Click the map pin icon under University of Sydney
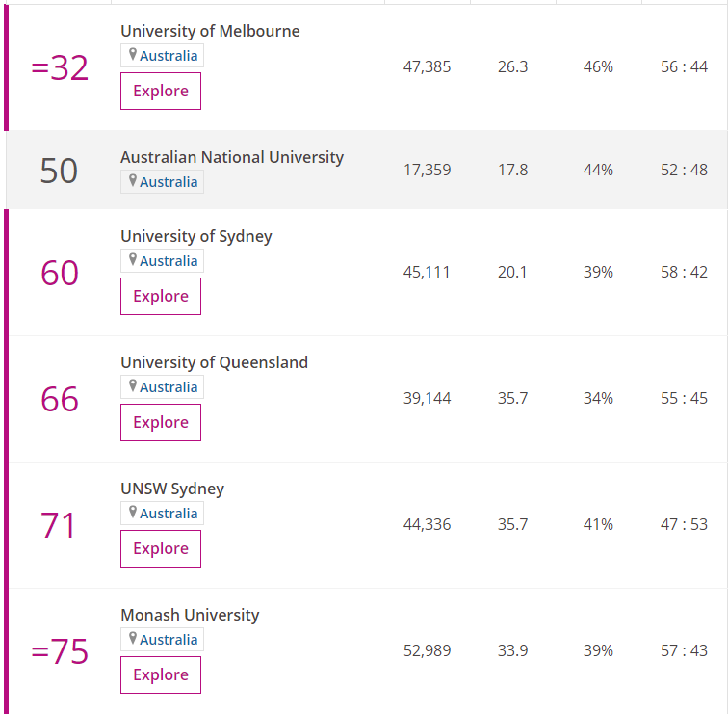This screenshot has height=714, width=728. click(133, 260)
